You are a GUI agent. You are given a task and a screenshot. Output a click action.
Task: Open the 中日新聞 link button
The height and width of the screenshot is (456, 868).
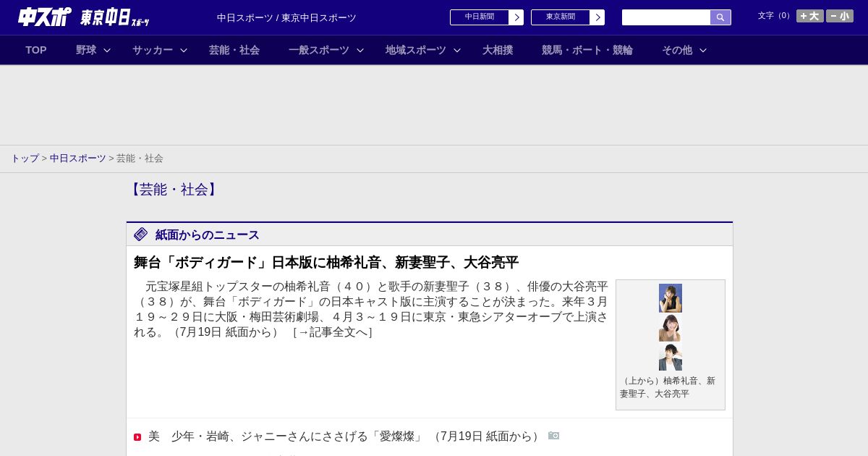point(480,17)
